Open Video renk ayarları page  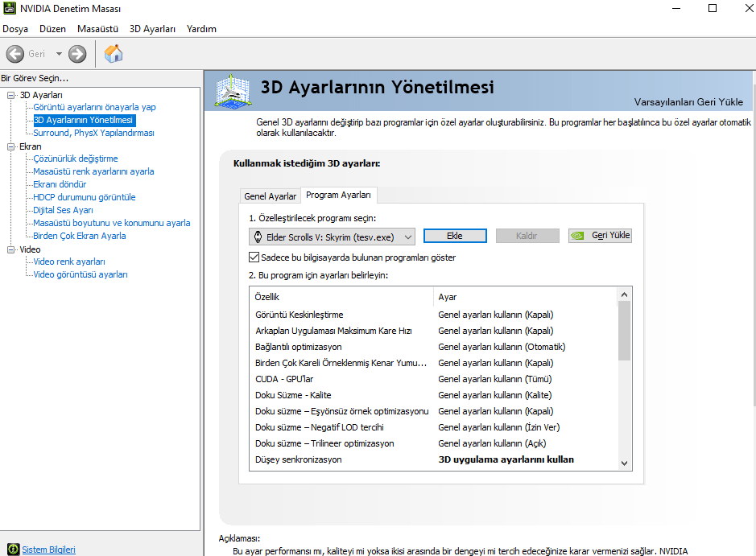pyautogui.click(x=69, y=262)
